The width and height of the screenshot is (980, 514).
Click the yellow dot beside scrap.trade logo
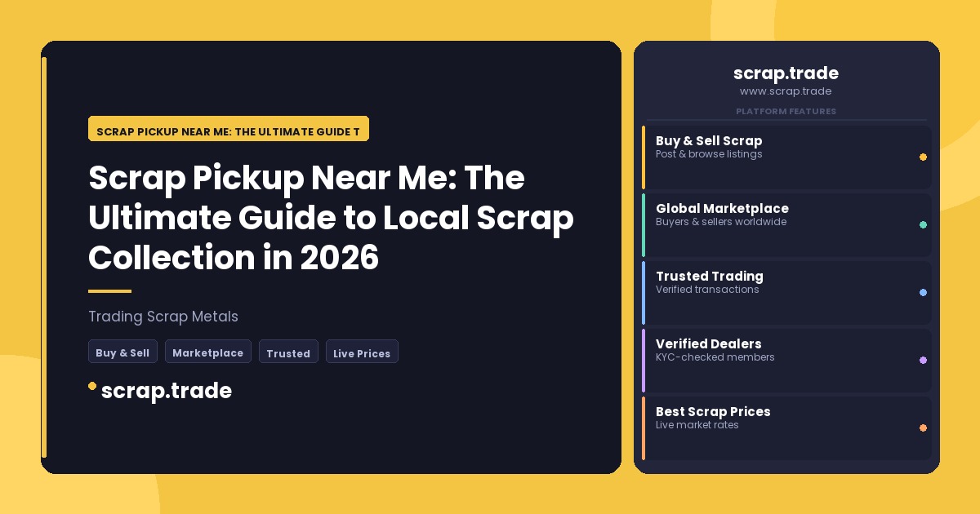(x=92, y=385)
